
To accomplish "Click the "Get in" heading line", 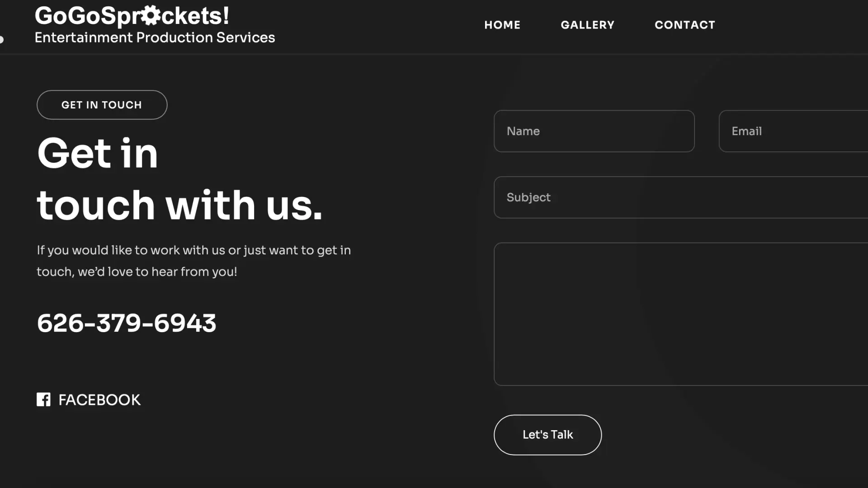I will [x=98, y=154].
